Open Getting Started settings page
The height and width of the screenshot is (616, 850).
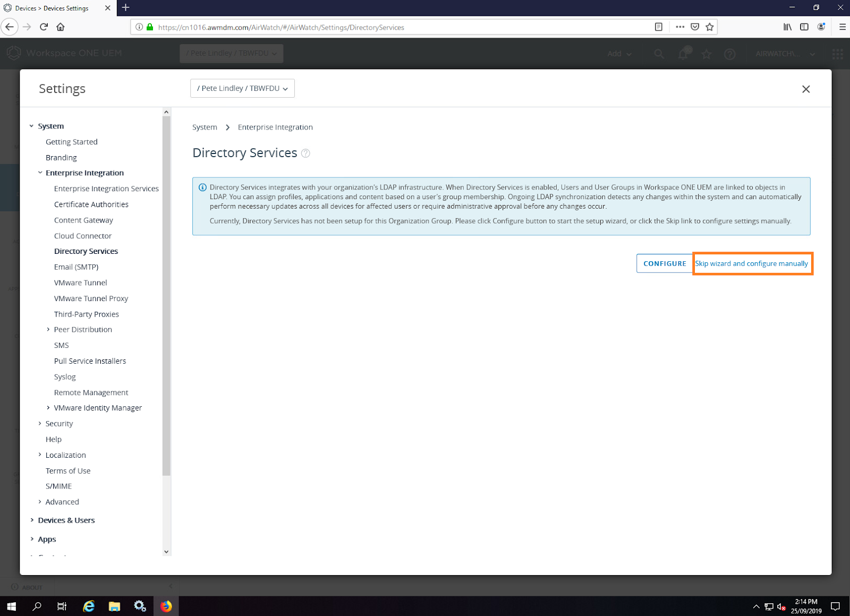click(72, 142)
